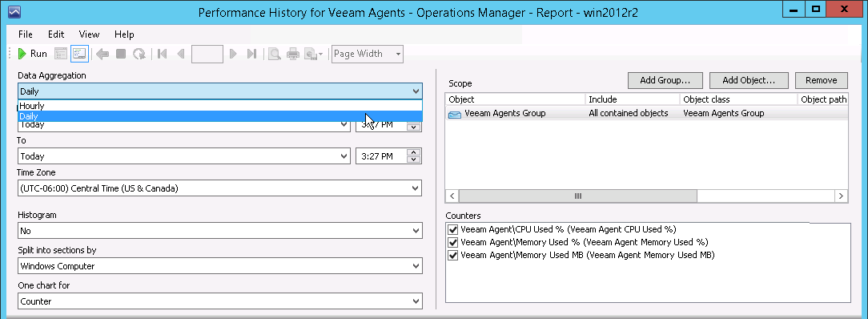868x319 pixels.
Task: Click the Stop rendering square icon
Action: click(121, 54)
